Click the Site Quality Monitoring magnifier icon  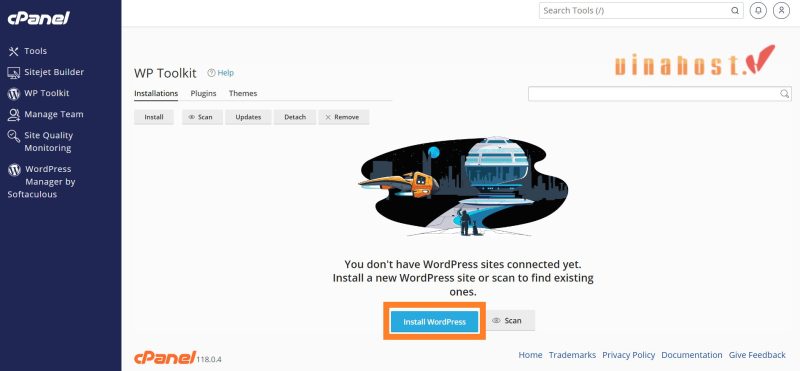point(14,136)
